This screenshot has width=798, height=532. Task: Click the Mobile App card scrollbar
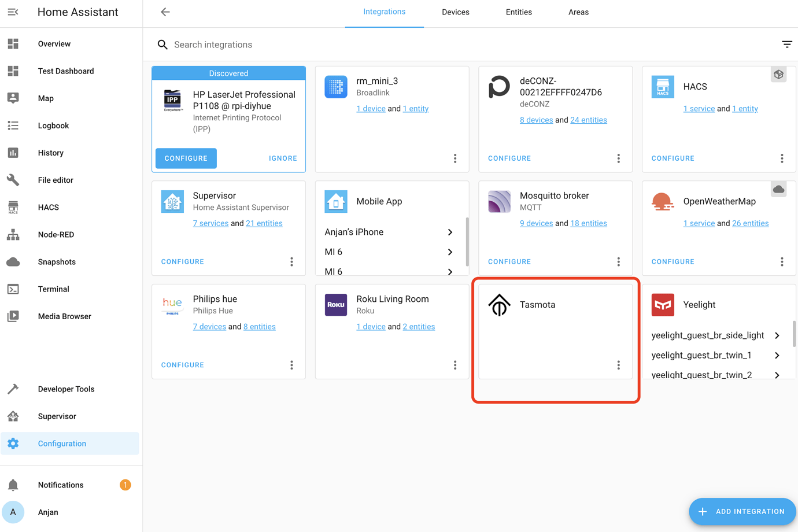467,242
